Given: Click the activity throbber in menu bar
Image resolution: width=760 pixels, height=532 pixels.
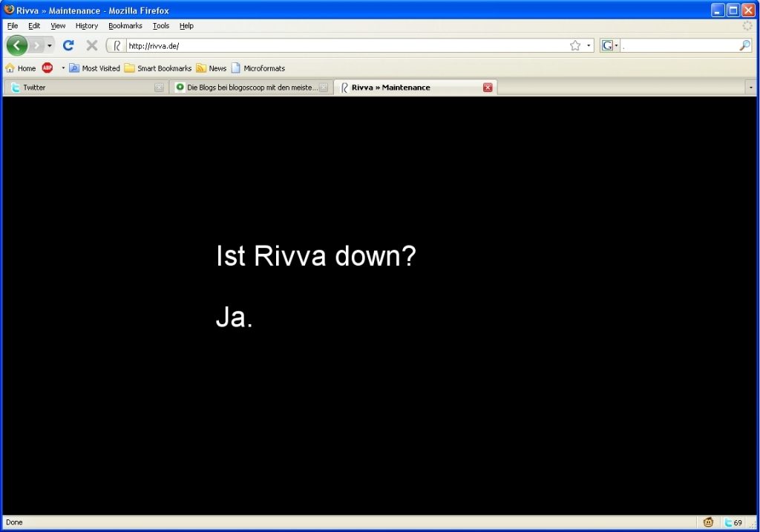Looking at the screenshot, I should click(x=747, y=26).
